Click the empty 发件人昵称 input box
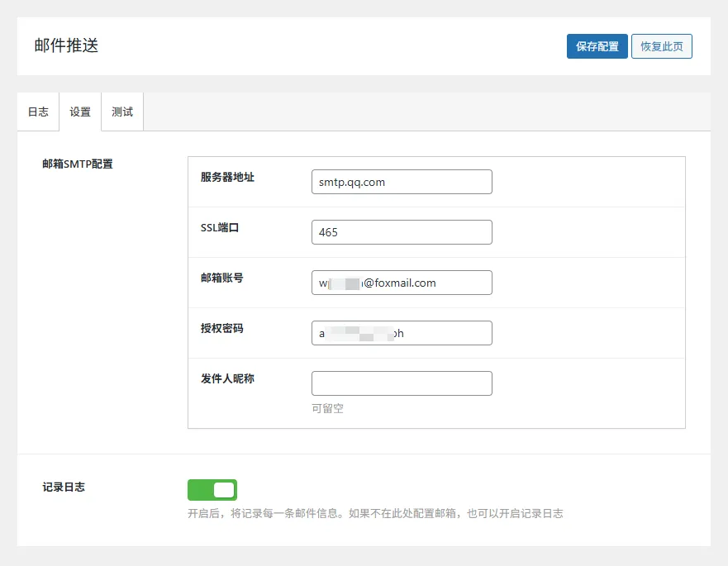728x566 pixels. click(402, 383)
